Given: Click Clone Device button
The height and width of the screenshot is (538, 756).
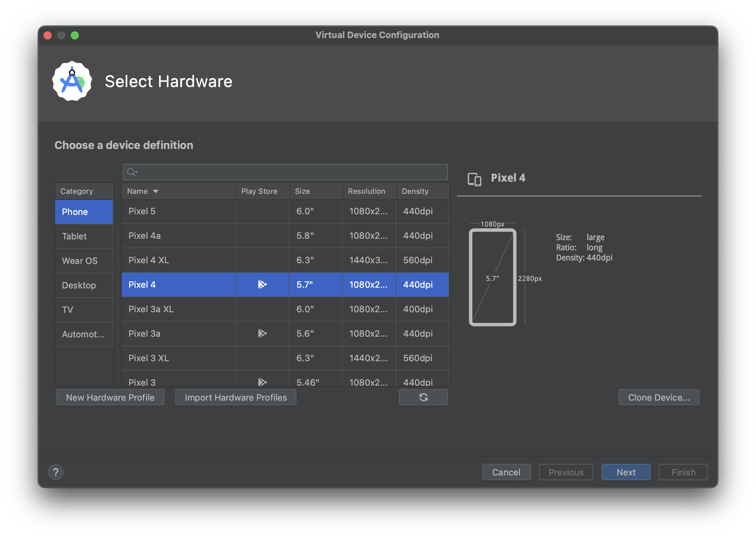Looking at the screenshot, I should 658,397.
